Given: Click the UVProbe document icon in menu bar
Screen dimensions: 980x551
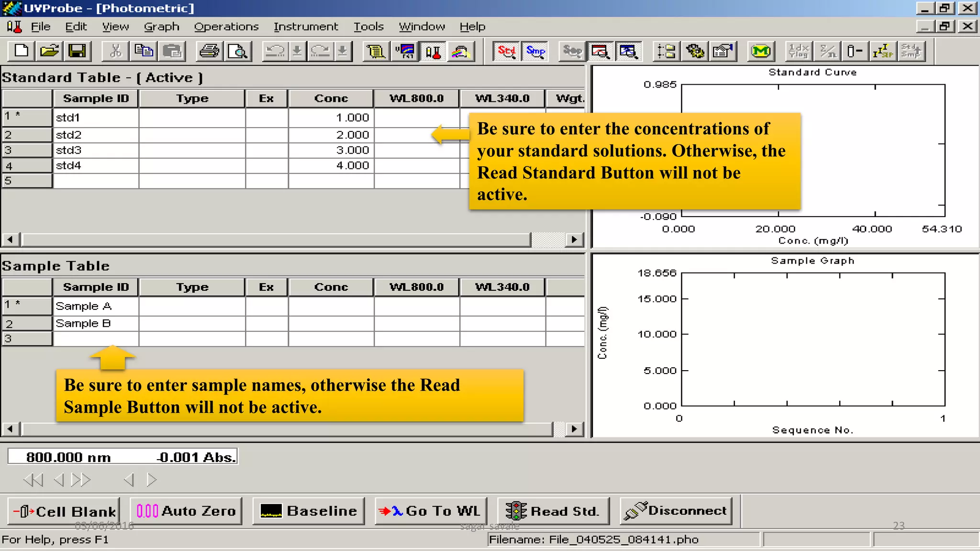Looking at the screenshot, I should [x=14, y=27].
